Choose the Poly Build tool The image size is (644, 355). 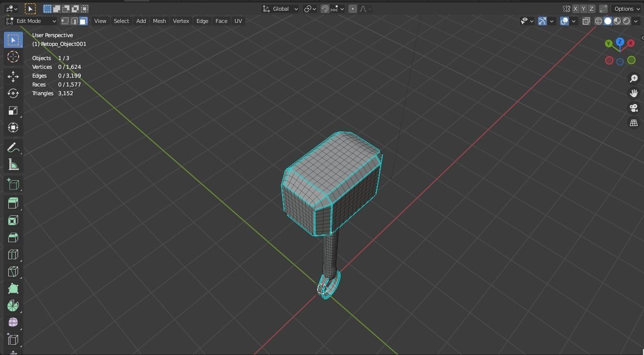[x=13, y=289]
